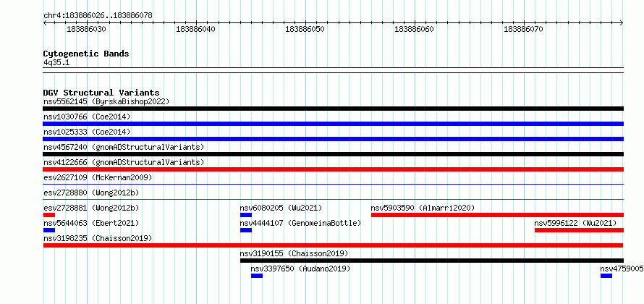Image resolution: width=644 pixels, height=304 pixels.
Task: Open nsv4444107 (GenomeinaBottle) label
Action: [300, 223]
